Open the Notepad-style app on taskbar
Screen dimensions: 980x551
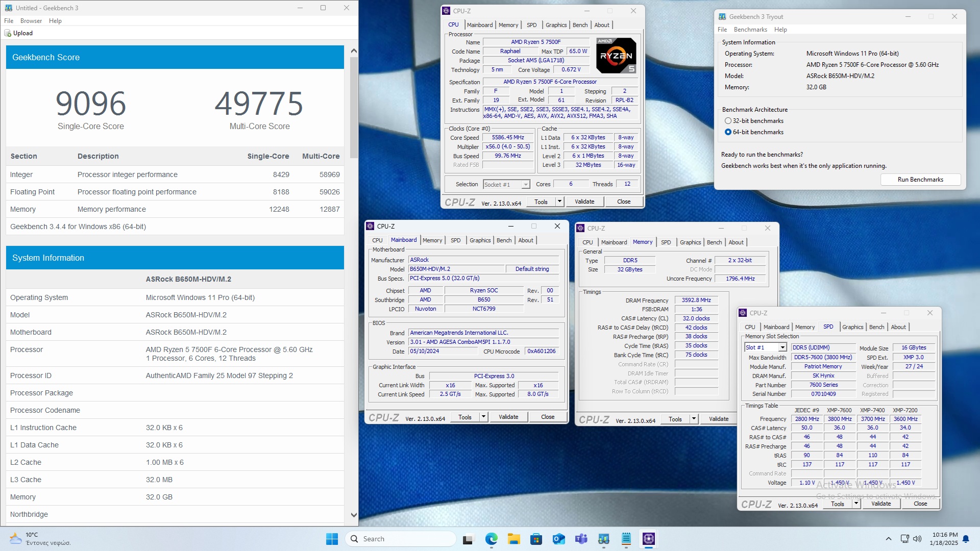626,539
